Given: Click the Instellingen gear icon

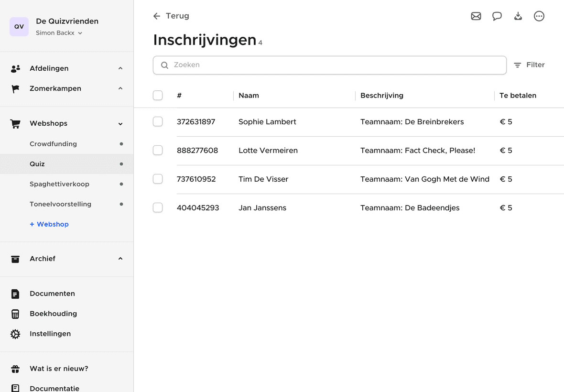Looking at the screenshot, I should pos(15,334).
